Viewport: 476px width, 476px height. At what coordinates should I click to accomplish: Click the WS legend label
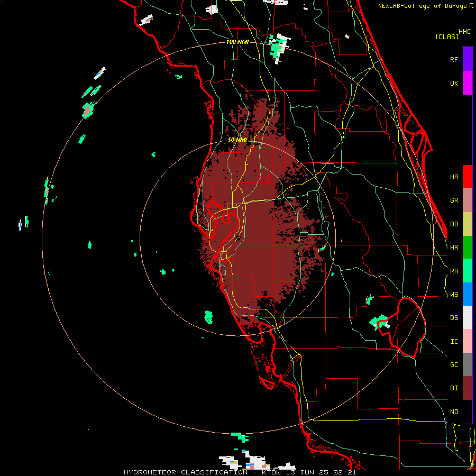tap(454, 295)
